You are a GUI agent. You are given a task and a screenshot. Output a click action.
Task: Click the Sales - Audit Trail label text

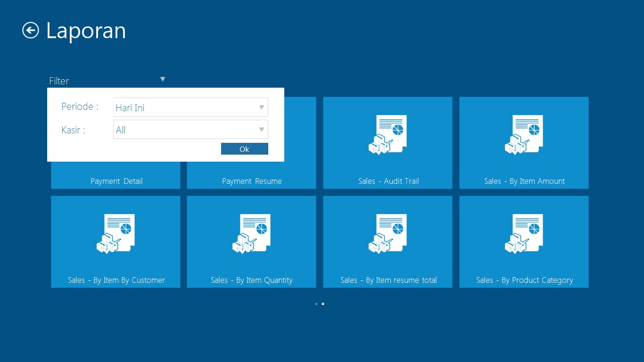(x=388, y=181)
